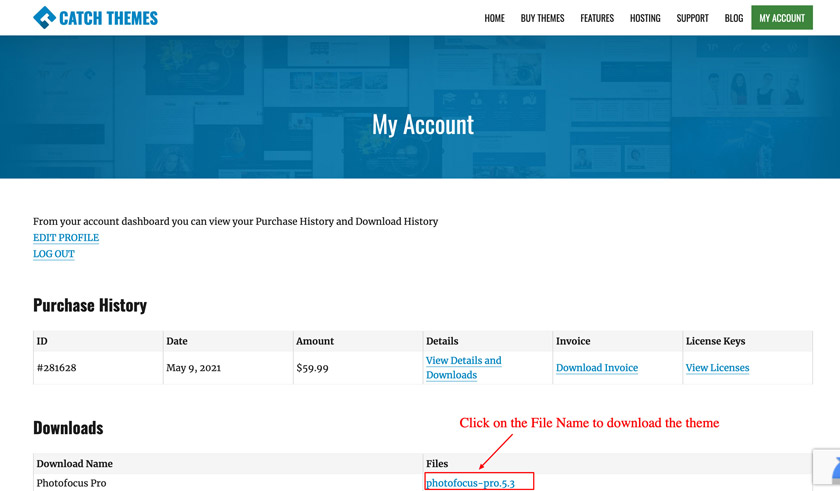Log out using the Log Out link

[54, 254]
